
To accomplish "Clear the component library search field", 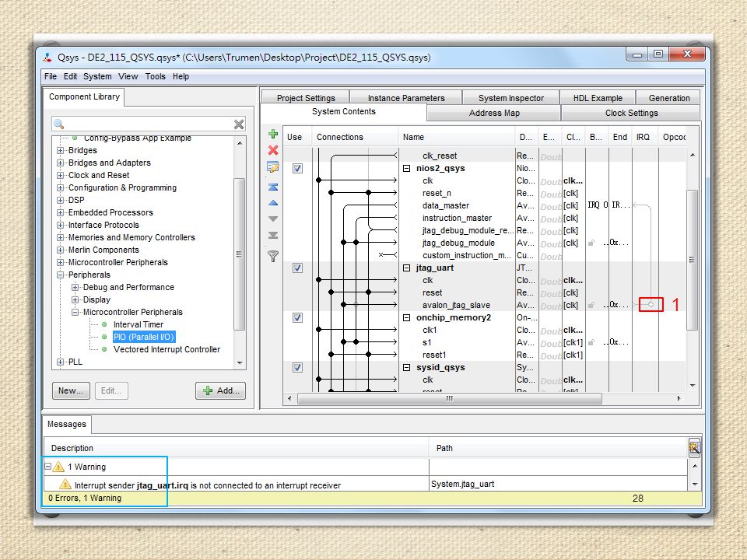I will point(239,124).
